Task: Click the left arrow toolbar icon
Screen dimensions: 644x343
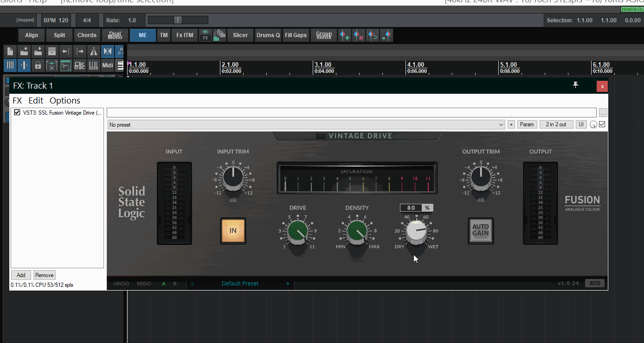Action: click(65, 52)
